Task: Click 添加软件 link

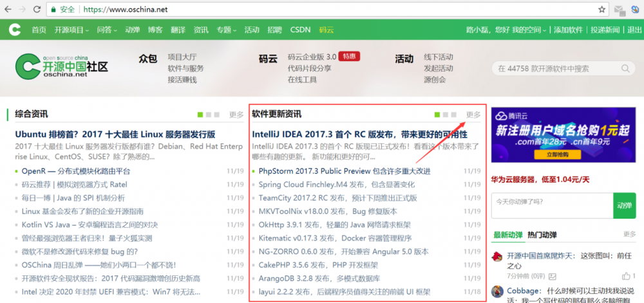Action: (569, 30)
